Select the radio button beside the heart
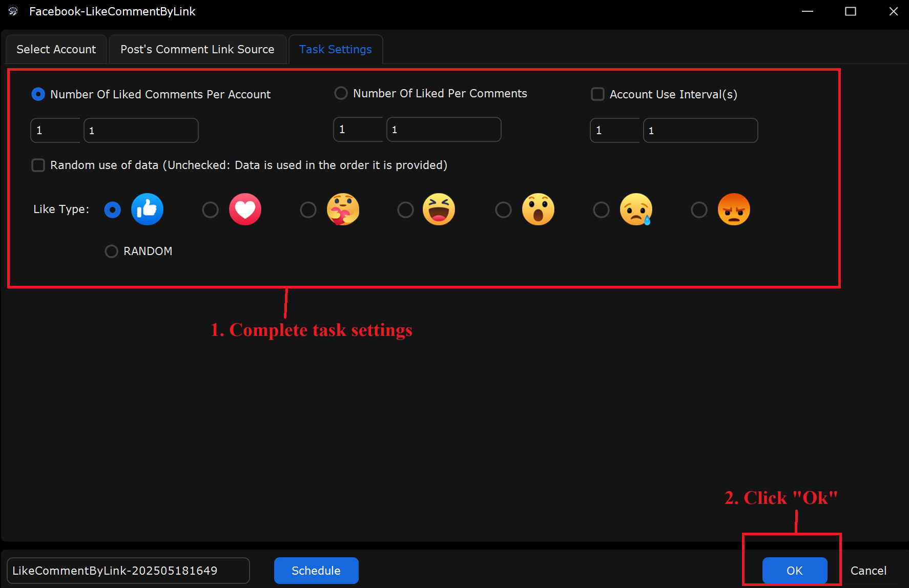 point(210,209)
